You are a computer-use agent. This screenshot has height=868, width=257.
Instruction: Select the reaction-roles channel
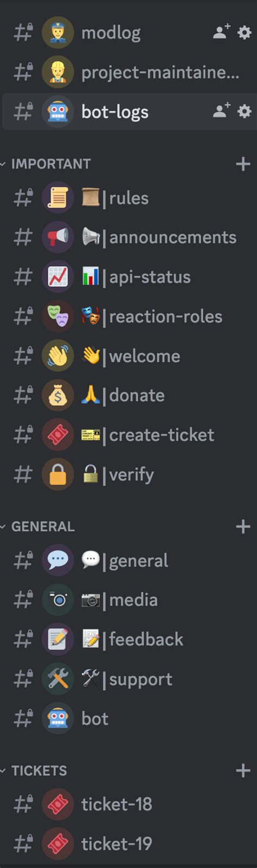[128, 316]
